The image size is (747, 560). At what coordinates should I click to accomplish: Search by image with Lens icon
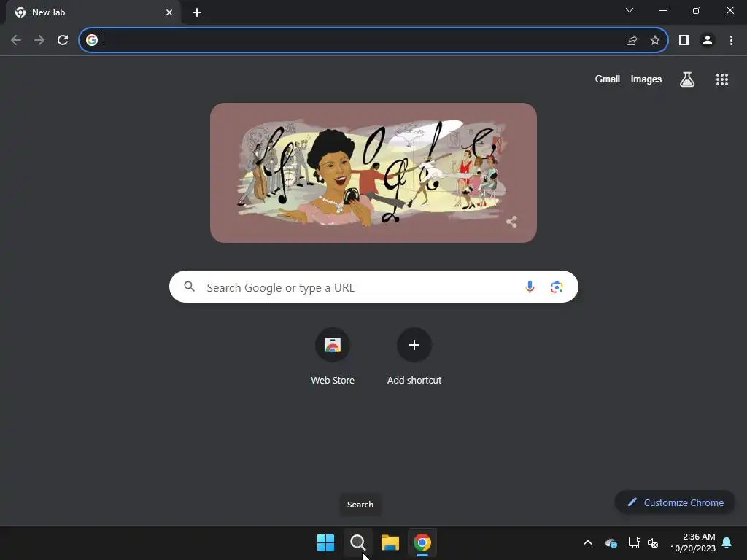pos(557,287)
